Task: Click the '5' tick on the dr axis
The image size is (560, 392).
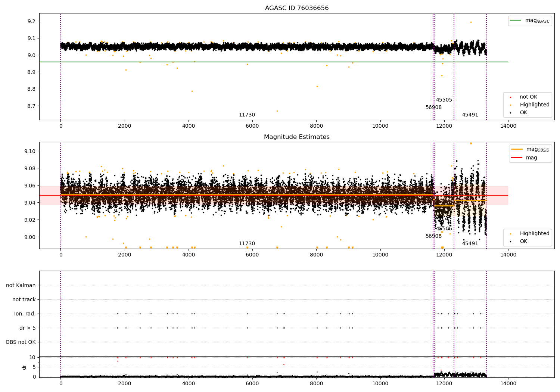Action: 34,367
